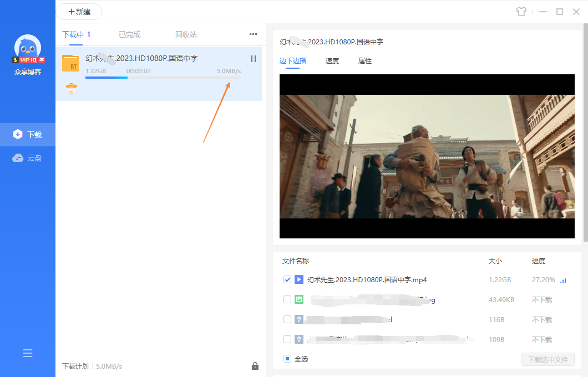
Task: Close the download manager window
Action: click(576, 12)
